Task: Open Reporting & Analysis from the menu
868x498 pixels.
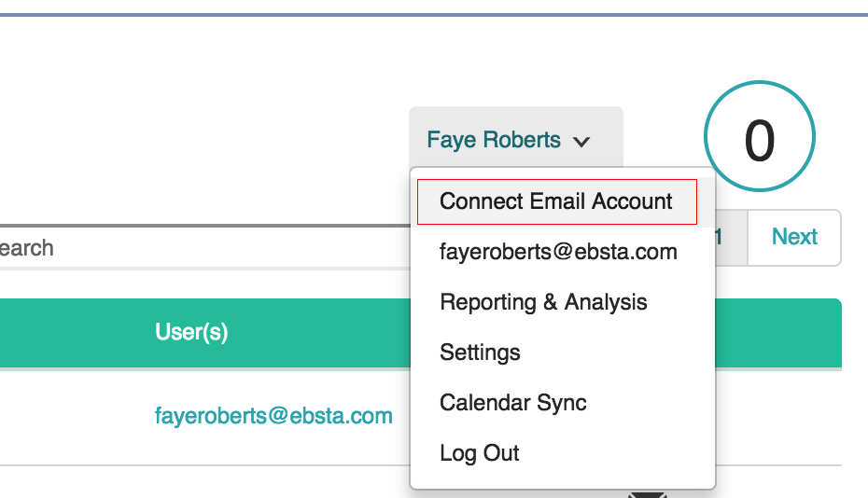Action: pyautogui.click(x=543, y=302)
